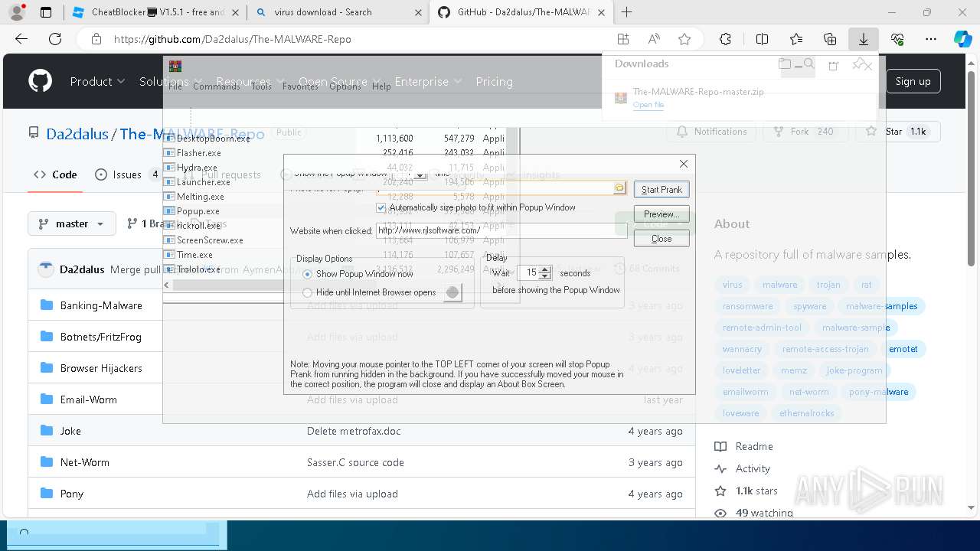Screen dimensions: 980x551
Task: Click the Start Prank button
Action: pos(661,189)
